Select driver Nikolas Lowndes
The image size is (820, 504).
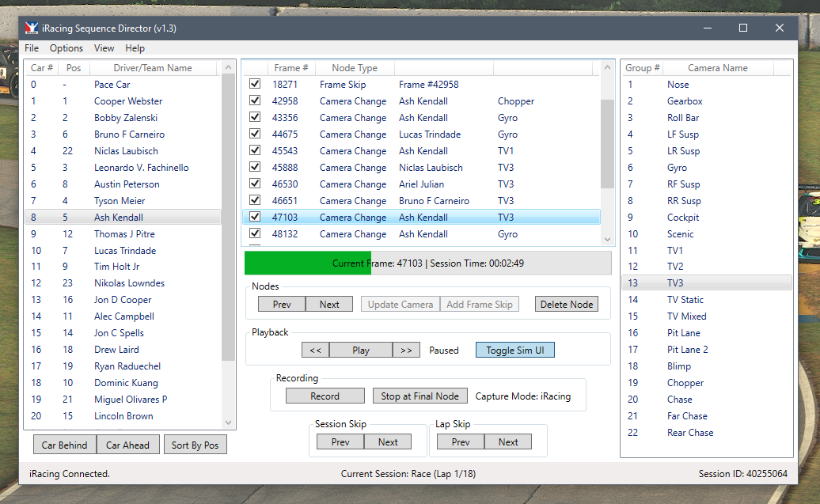click(x=123, y=282)
